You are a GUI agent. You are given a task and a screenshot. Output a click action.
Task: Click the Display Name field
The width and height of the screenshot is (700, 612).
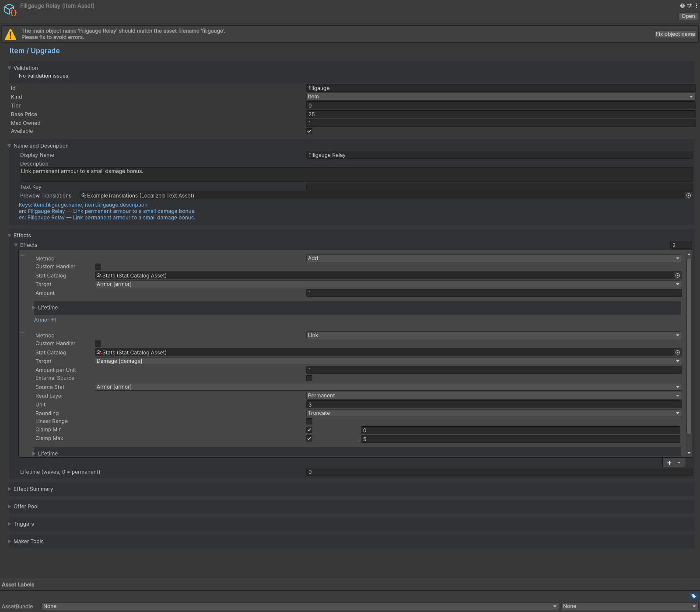(500, 155)
